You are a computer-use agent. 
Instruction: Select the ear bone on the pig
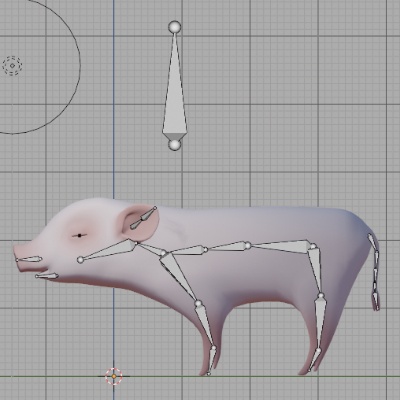pos(143,218)
